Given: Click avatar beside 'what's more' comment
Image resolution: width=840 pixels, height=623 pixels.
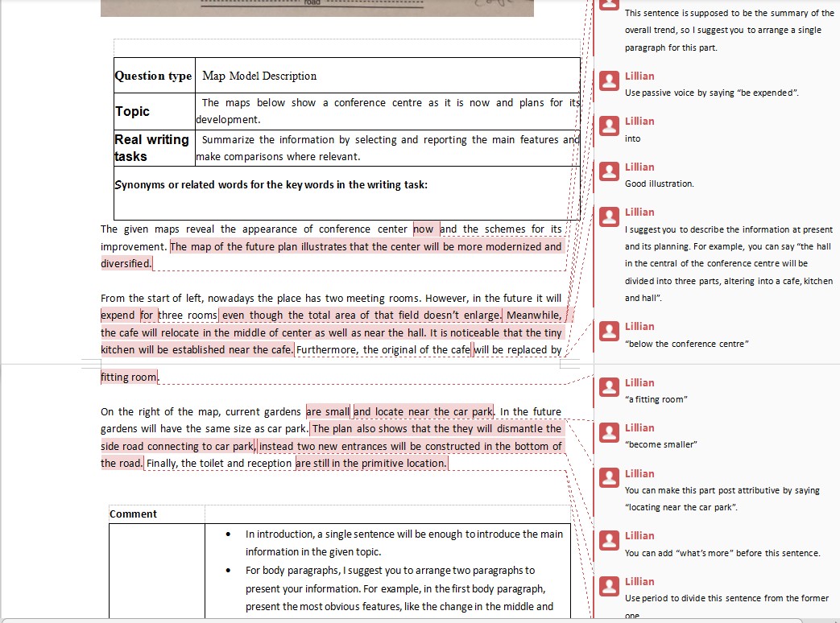Looking at the screenshot, I should pyautogui.click(x=609, y=541).
